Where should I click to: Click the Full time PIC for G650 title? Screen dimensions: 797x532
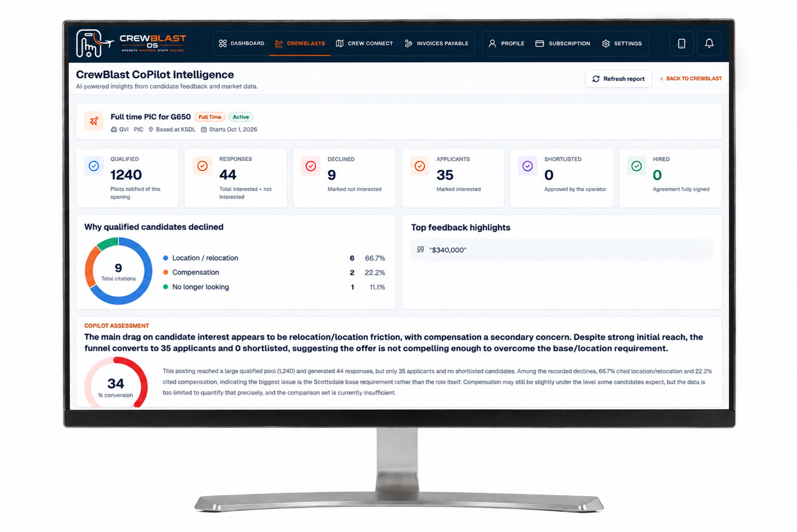click(151, 117)
